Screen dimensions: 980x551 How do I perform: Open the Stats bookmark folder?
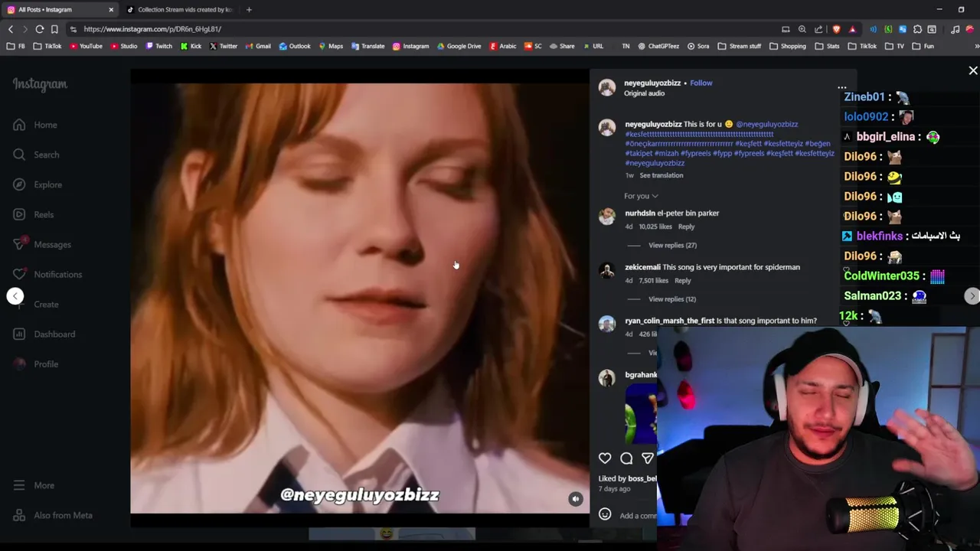(828, 46)
